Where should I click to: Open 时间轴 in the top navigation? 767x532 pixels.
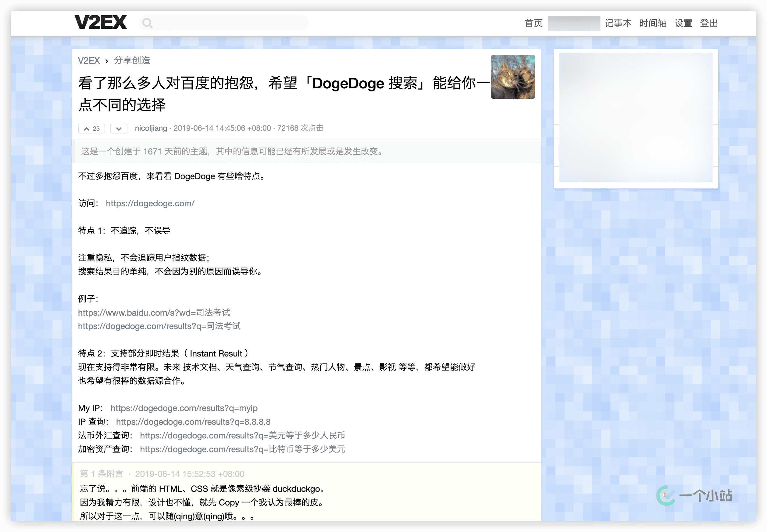click(x=653, y=23)
